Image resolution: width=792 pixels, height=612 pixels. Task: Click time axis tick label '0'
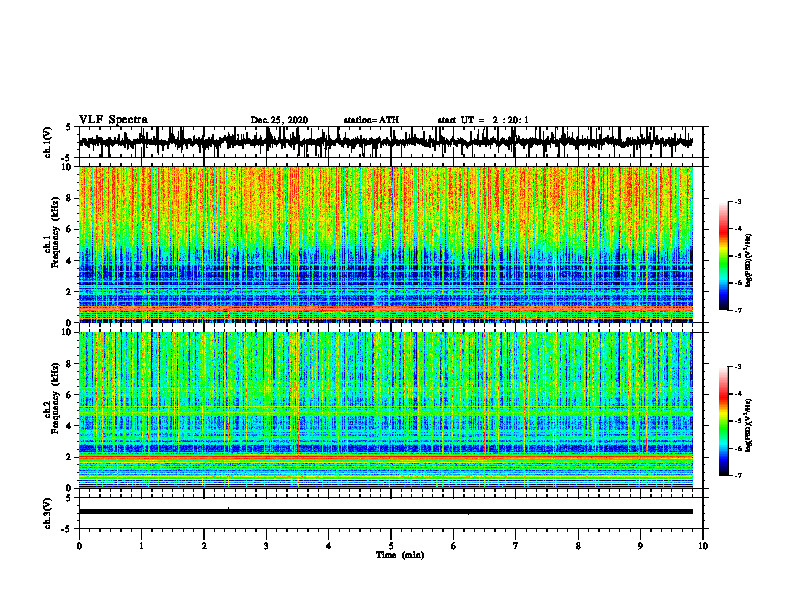coord(79,546)
